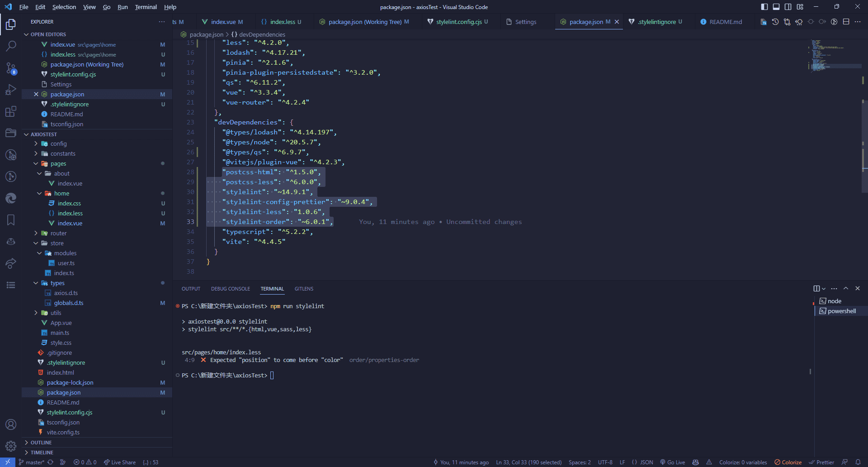Image resolution: width=868 pixels, height=467 pixels.
Task: Expand the config folder
Action: pyautogui.click(x=58, y=144)
